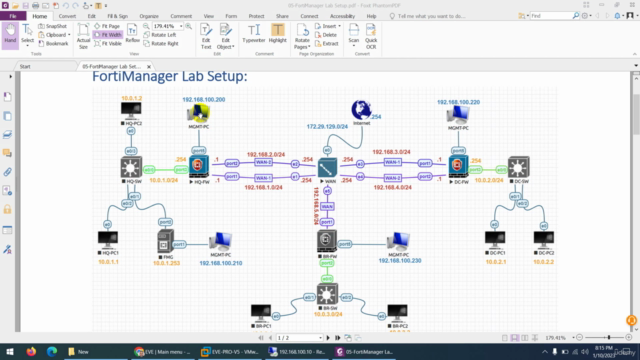Click Delete pages button
Screen dimensions: 640x360
pos(326,35)
